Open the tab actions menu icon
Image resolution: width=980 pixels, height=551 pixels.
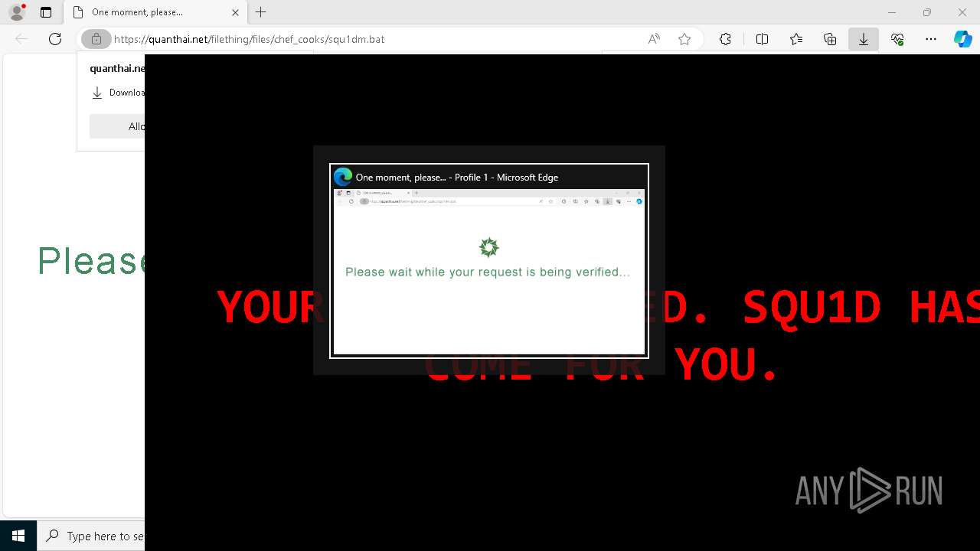(x=46, y=12)
